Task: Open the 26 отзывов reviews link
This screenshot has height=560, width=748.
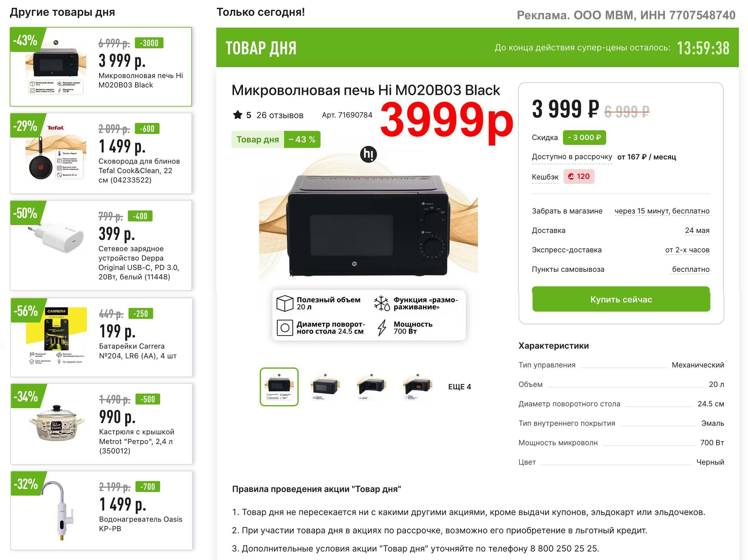Action: [280, 115]
